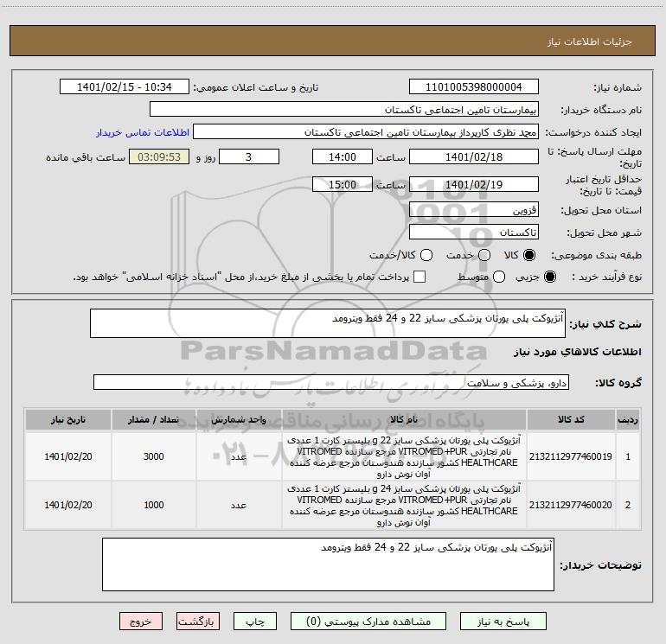Click the buyer name field بیمارستان تامین اجتماعی تاکستان

[x=344, y=109]
